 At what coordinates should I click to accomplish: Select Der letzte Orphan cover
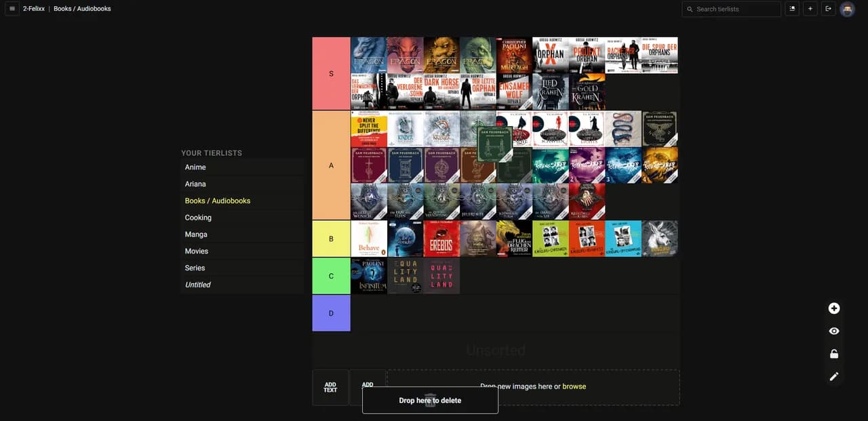(x=478, y=92)
